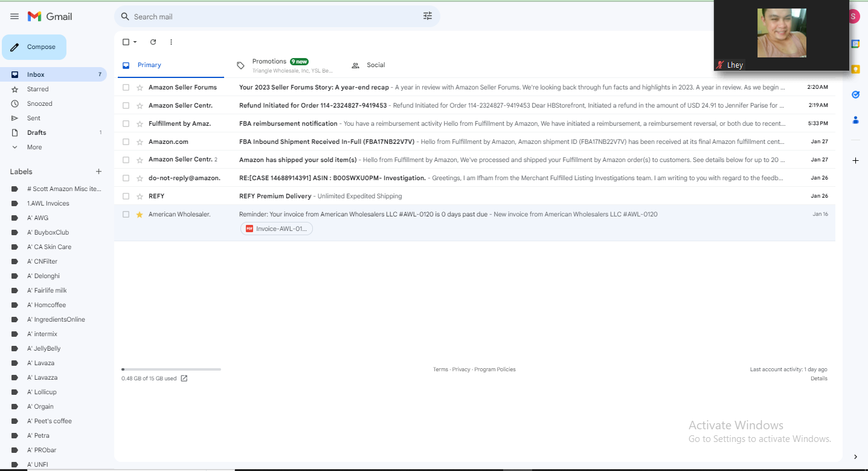
Task: Select the Amazon.com email checkbox
Action: tap(126, 141)
